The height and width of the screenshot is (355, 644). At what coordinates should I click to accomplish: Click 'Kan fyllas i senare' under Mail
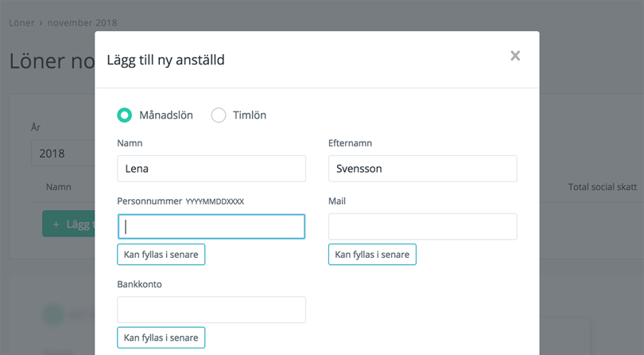coord(372,255)
